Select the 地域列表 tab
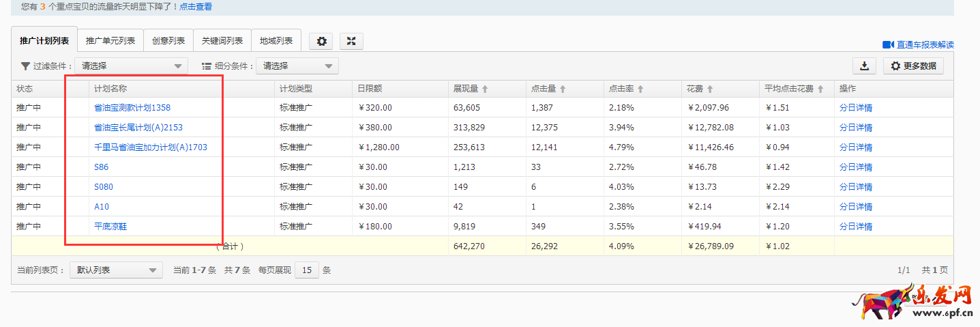 [x=276, y=41]
